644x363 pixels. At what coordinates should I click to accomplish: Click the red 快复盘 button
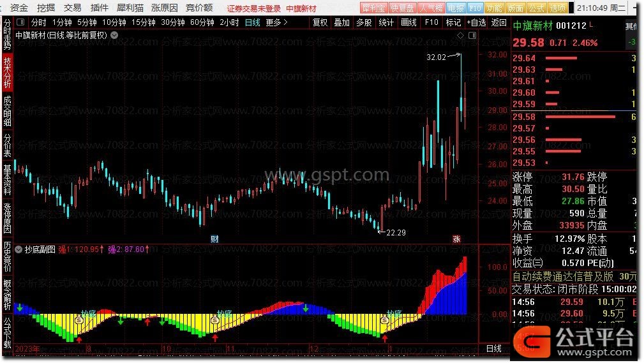pos(402,8)
